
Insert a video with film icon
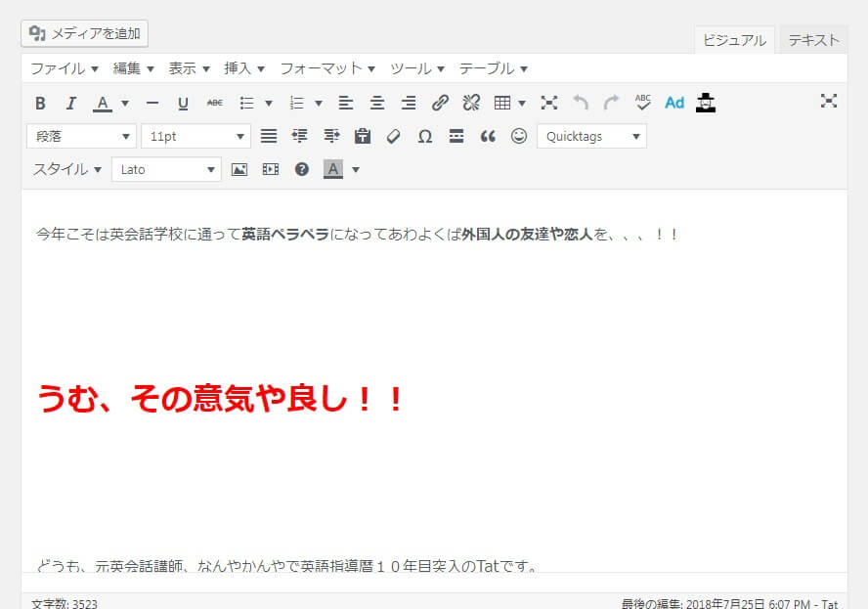(270, 169)
